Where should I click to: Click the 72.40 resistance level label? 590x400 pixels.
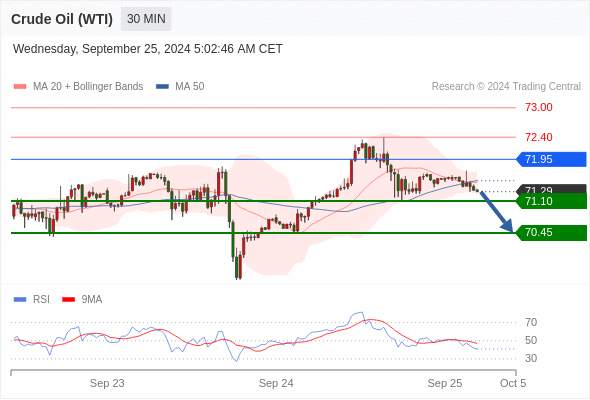(x=539, y=137)
